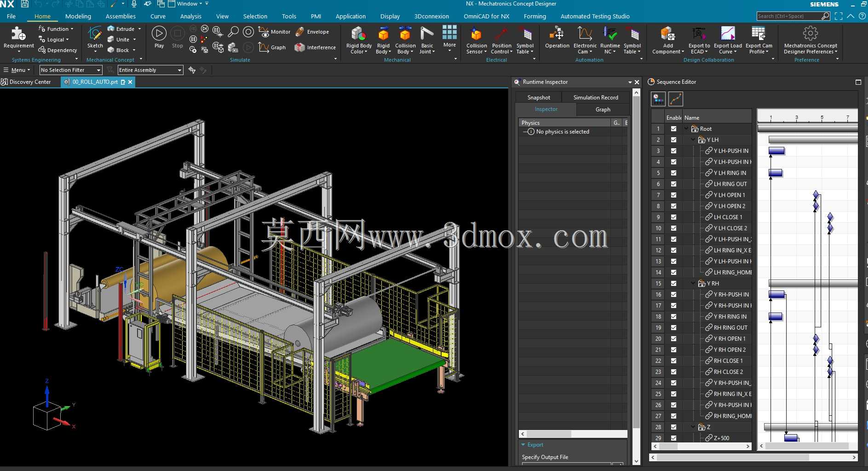Click the Add Component tool
868x471 pixels.
point(668,40)
